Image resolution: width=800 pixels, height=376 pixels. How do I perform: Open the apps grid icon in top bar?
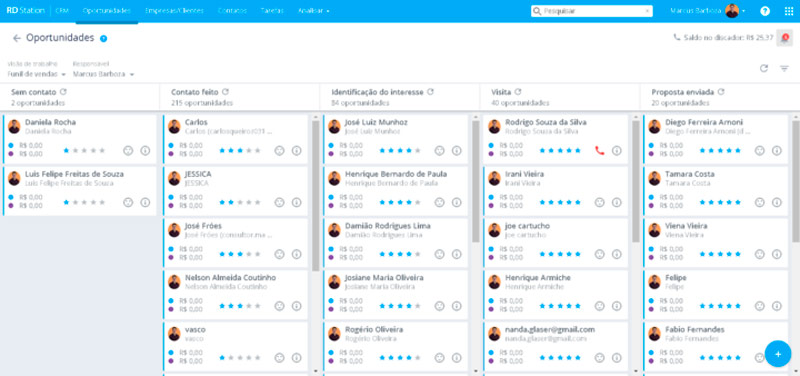point(789,11)
